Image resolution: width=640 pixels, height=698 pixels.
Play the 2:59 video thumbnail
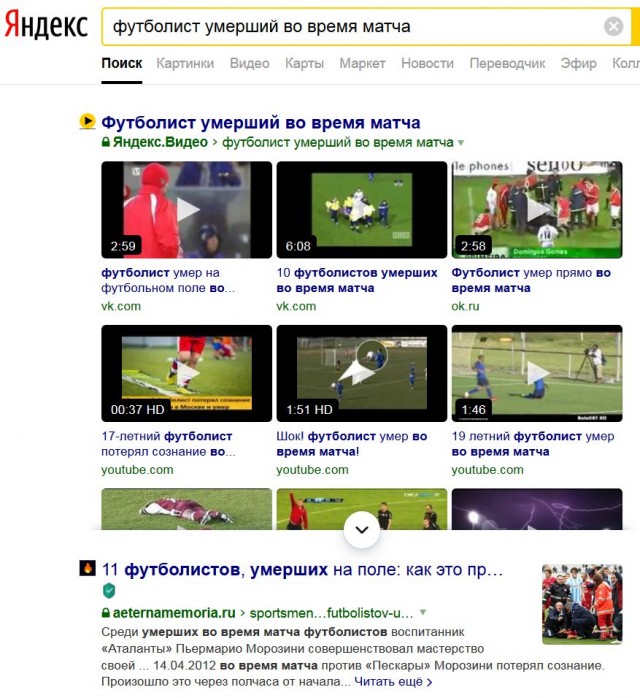coord(186,210)
